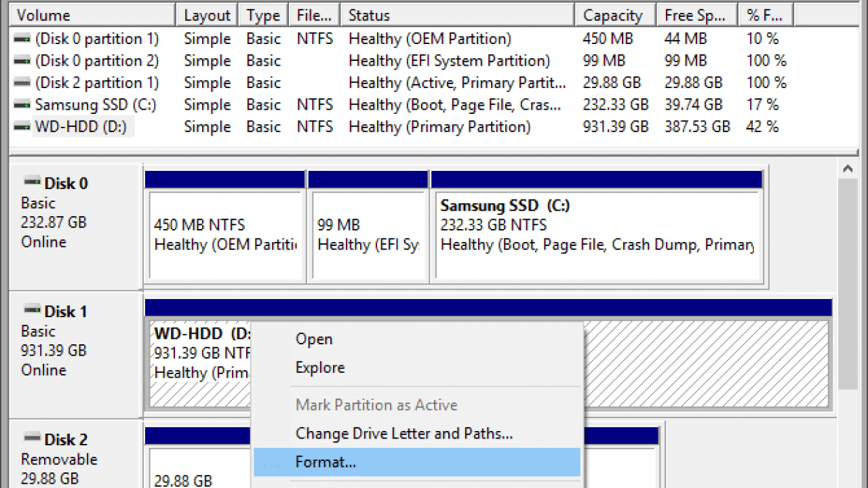The height and width of the screenshot is (488, 868).
Task: Click the vertical scrollbar thumb in the disk pane
Action: (848, 285)
